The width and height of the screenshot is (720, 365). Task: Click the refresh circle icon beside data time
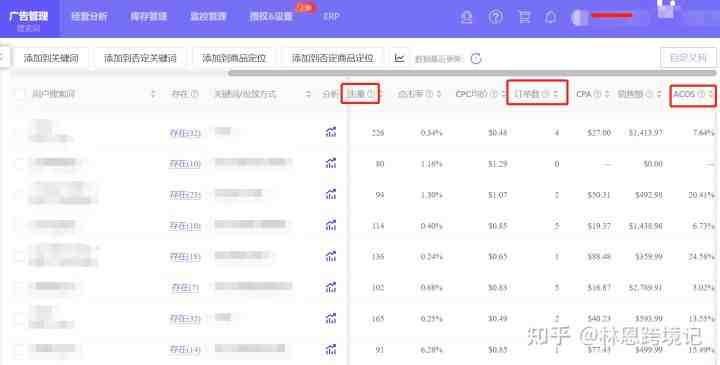(476, 59)
